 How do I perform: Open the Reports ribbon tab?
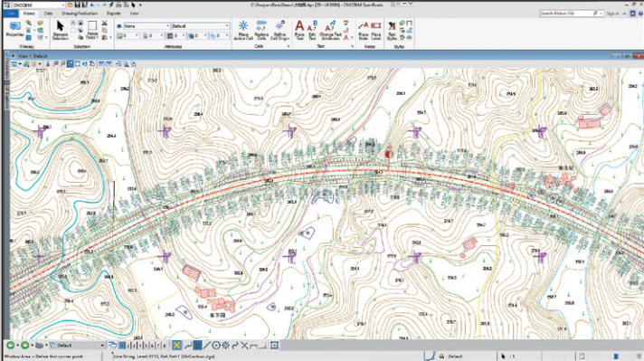113,14
